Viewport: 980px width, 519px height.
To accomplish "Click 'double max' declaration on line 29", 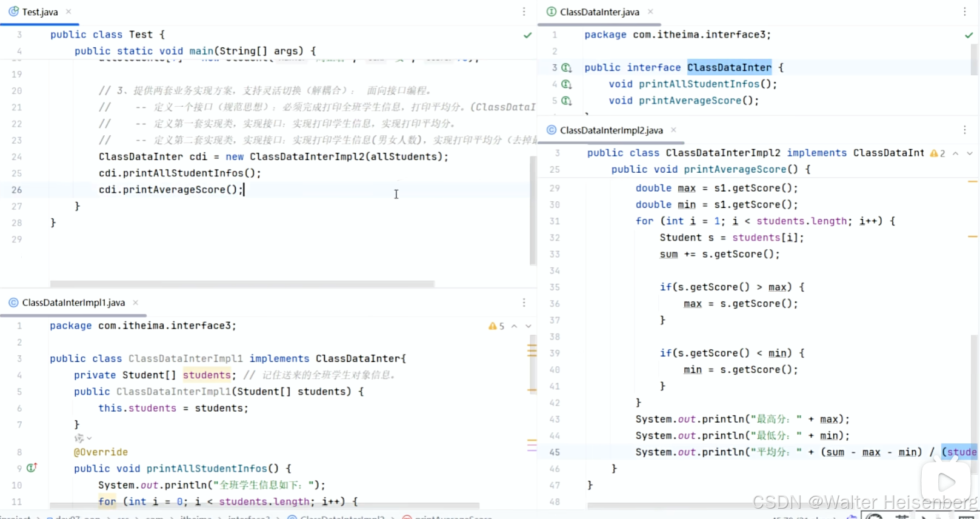I will pos(716,188).
